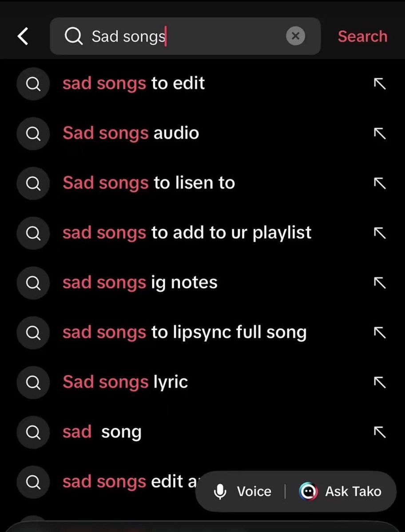Clear search text with the X icon
This screenshot has height=532, width=405.
point(295,36)
